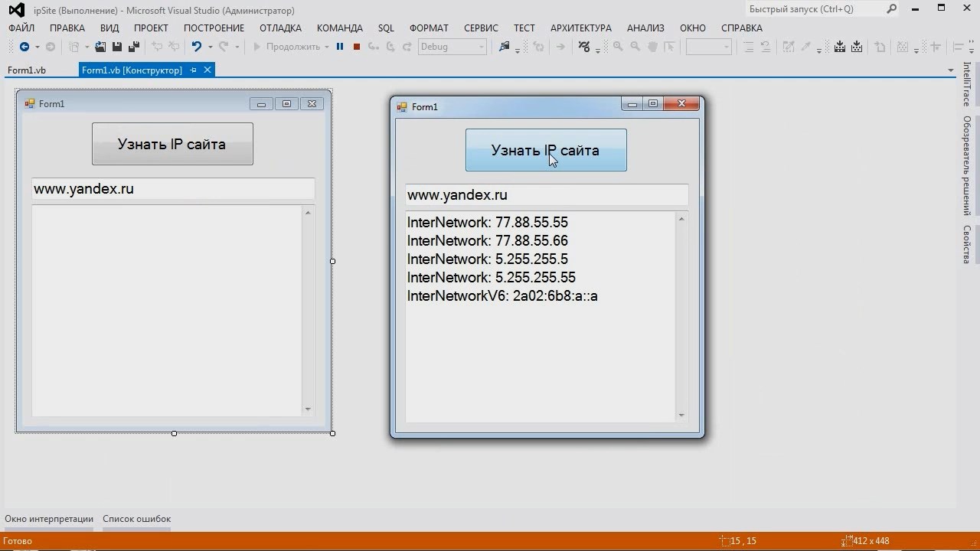This screenshot has width=980, height=551.
Task: Click the running Form1 results scroll-up arrow
Action: point(681,219)
